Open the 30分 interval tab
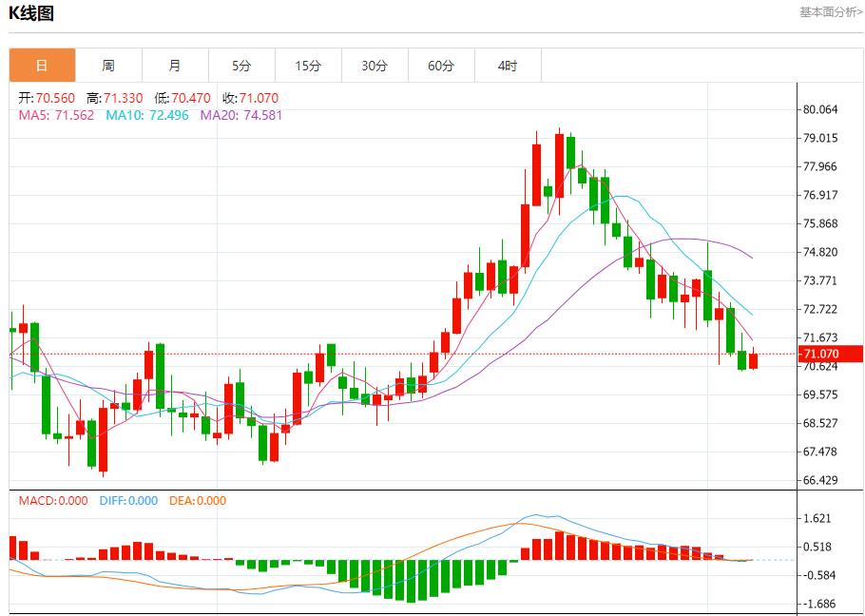865x616 pixels. point(375,66)
